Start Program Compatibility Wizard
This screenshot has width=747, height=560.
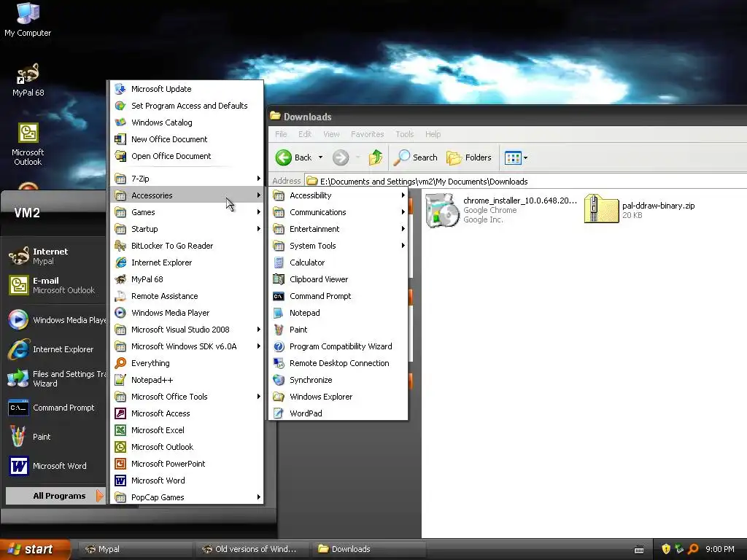click(338, 346)
